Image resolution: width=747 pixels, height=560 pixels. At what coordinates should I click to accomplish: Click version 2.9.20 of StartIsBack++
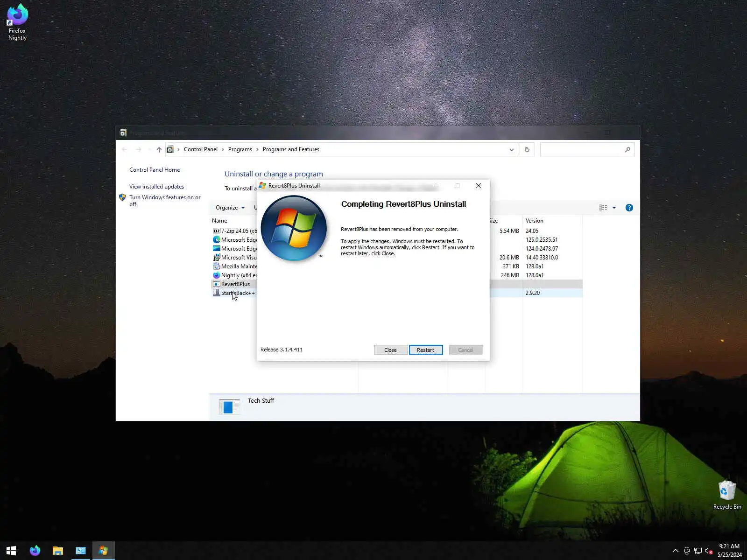point(533,293)
